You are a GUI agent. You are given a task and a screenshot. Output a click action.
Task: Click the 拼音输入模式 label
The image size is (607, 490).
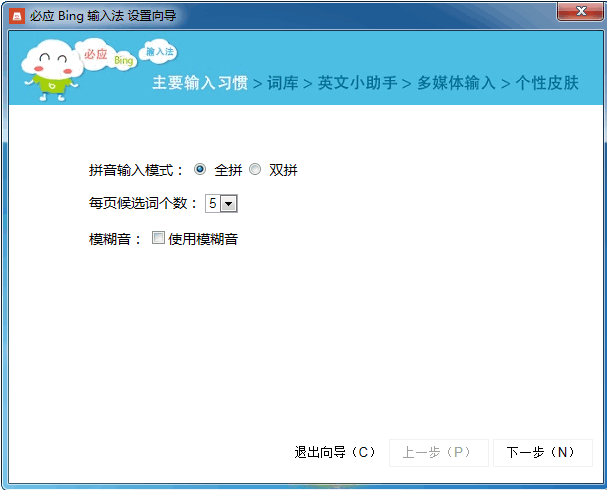(135, 170)
